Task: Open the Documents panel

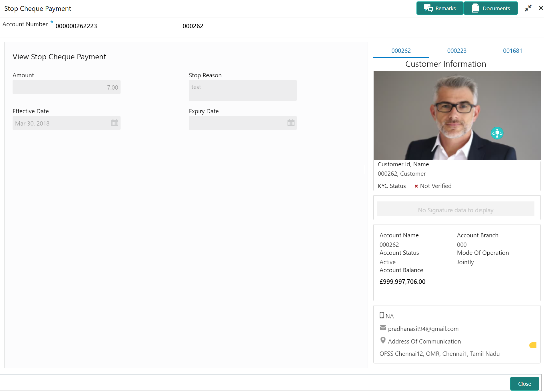Action: point(491,8)
